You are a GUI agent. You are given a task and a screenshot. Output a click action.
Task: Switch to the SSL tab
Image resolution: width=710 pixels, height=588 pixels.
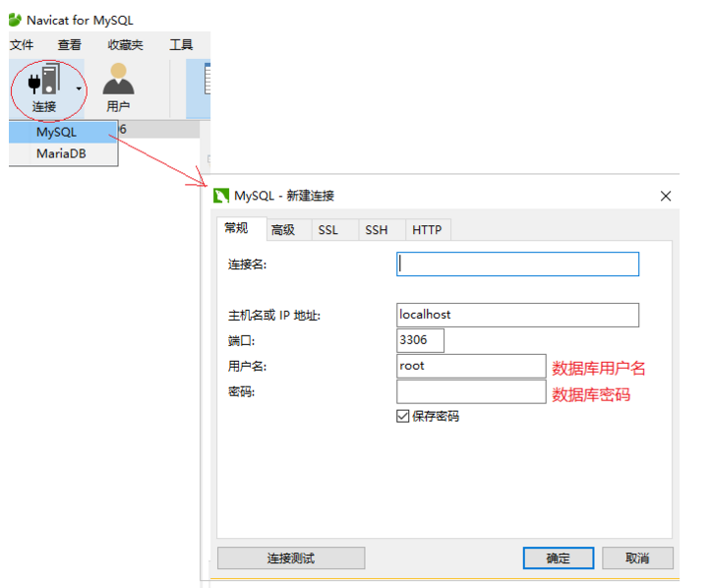[x=334, y=230]
